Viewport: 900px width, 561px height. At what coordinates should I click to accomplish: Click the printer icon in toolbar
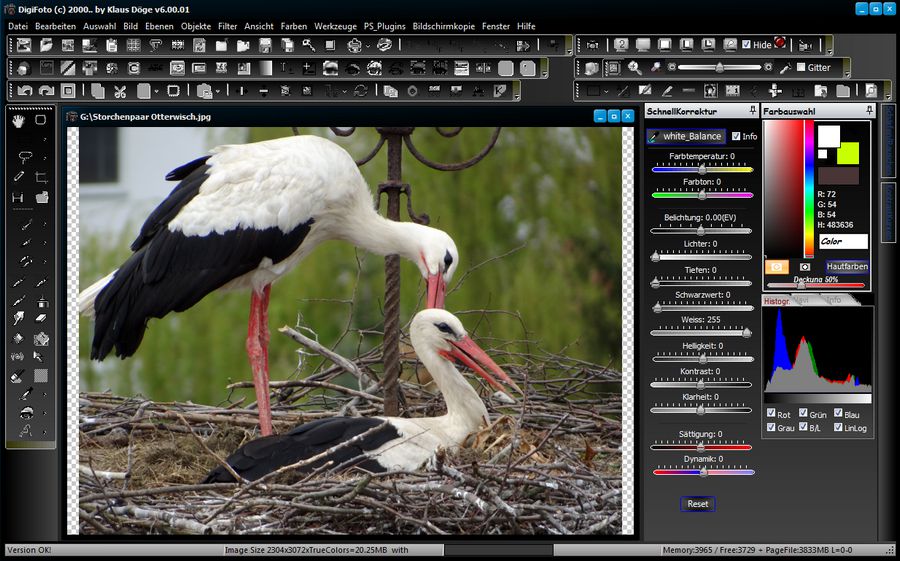pyautogui.click(x=355, y=45)
